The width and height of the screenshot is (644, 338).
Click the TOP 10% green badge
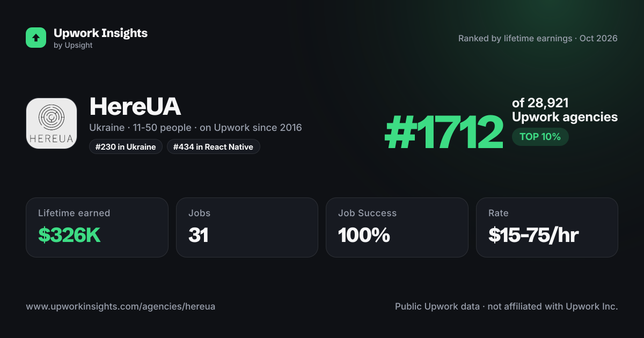click(x=540, y=137)
